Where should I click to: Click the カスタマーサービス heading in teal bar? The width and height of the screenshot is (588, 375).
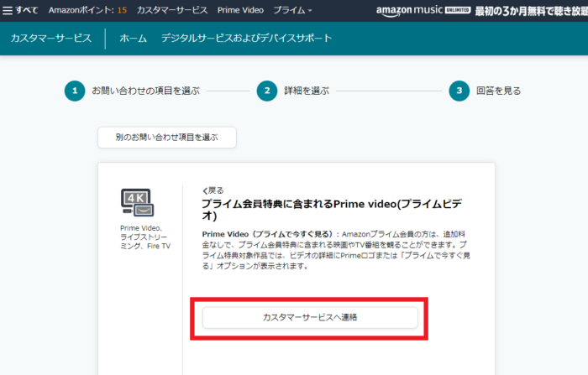click(51, 39)
